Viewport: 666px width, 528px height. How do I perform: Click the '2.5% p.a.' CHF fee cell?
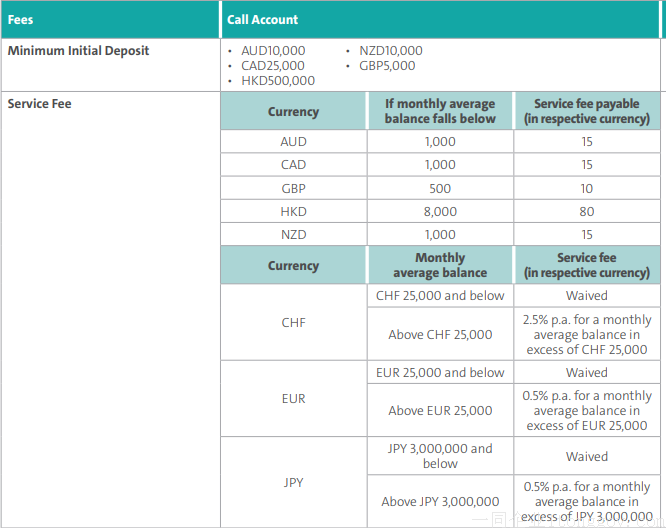587,334
